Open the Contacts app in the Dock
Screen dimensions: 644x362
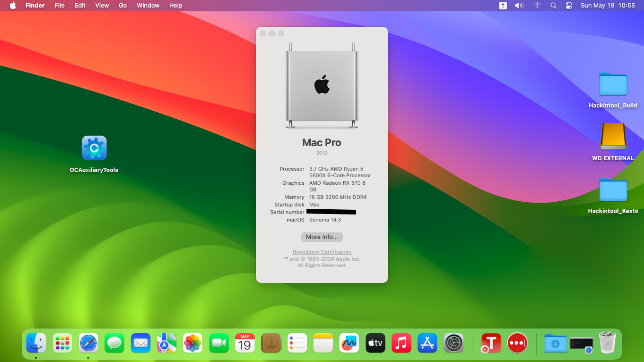click(271, 343)
